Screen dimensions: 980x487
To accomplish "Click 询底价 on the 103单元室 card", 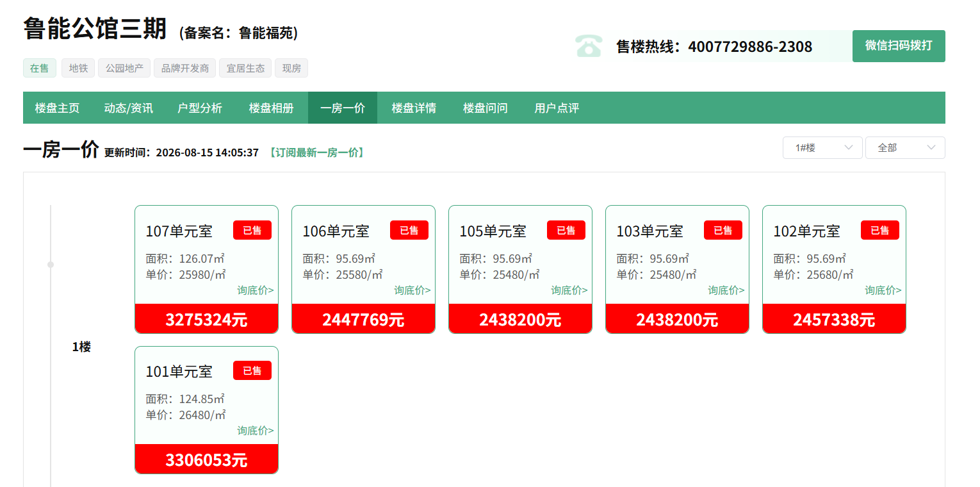I will 726,290.
